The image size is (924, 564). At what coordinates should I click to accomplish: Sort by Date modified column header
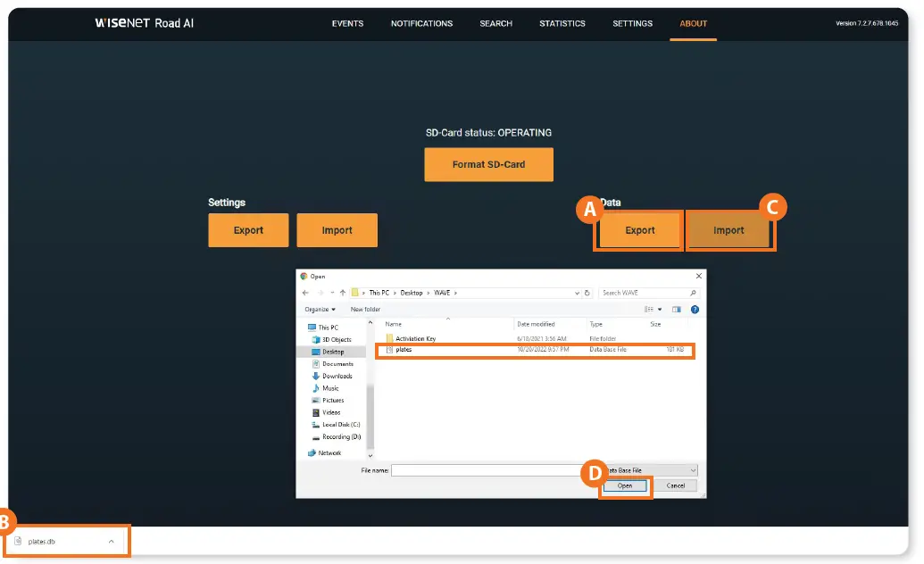pos(536,324)
